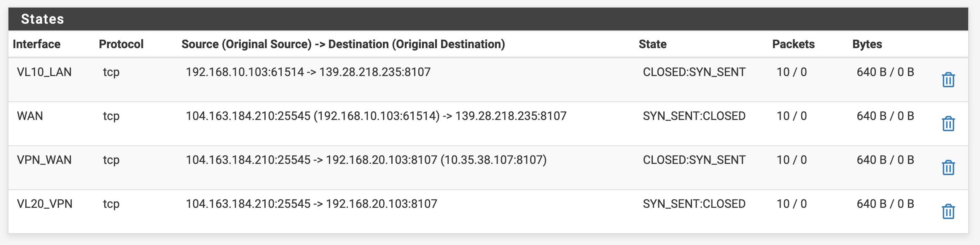The height and width of the screenshot is (245, 980).
Task: Delete the WAN state with trash icon
Action: pos(948,124)
